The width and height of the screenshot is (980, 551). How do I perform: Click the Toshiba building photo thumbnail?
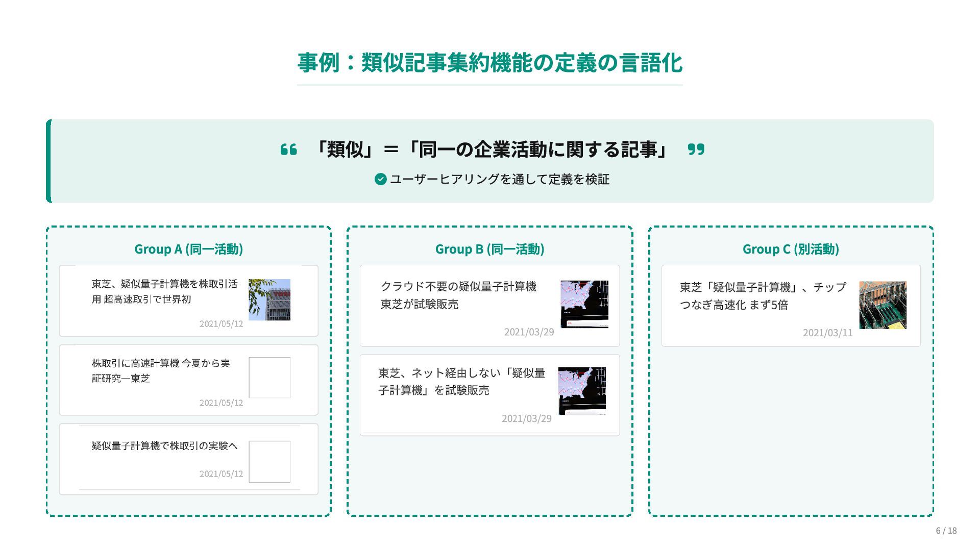point(269,299)
